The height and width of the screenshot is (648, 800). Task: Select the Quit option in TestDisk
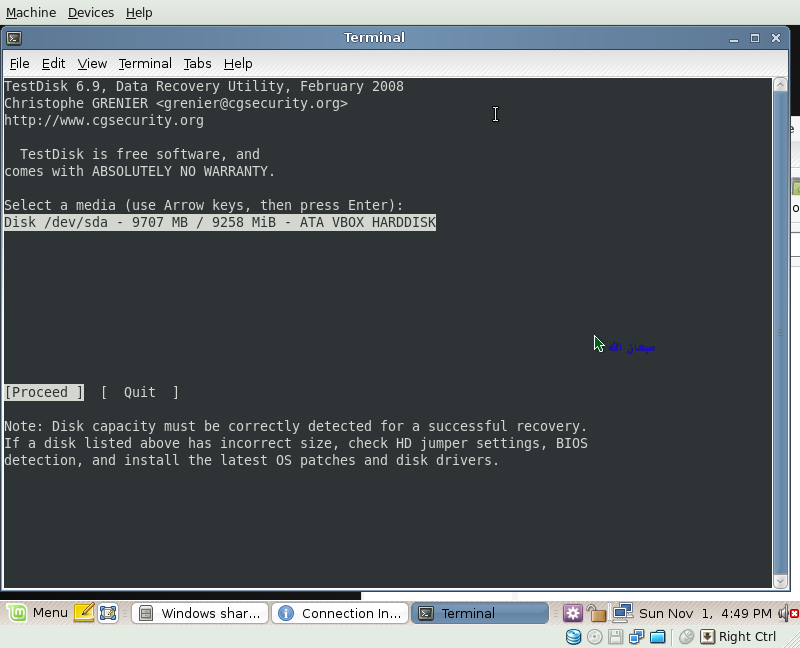140,392
